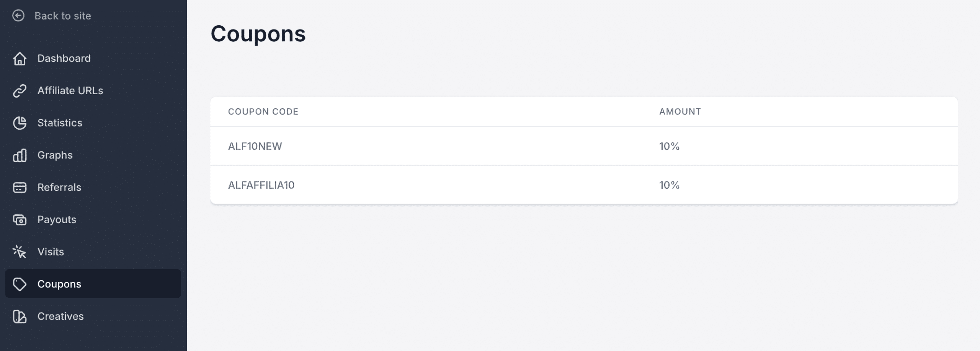Click the Referrals card icon
This screenshot has height=351, width=980.
tap(20, 188)
